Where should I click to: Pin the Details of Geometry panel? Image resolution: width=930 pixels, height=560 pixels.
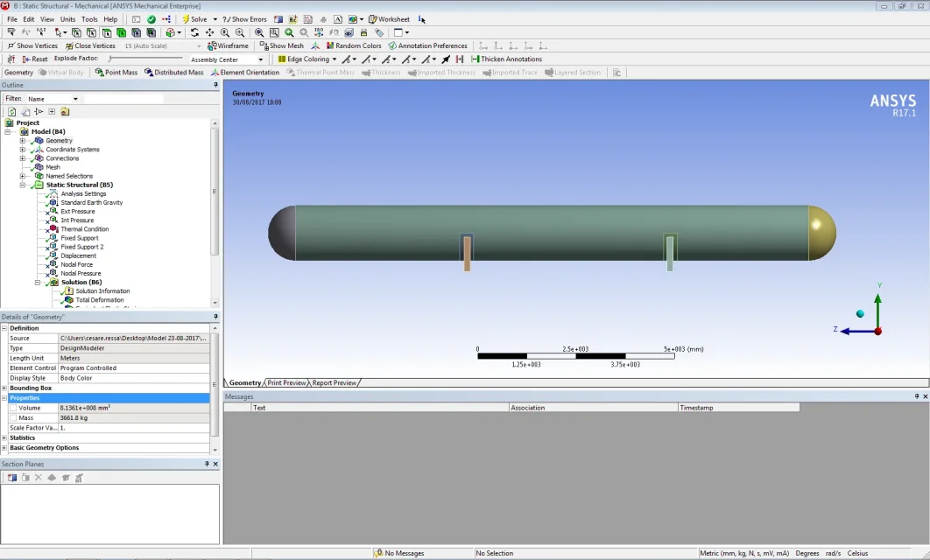pyautogui.click(x=215, y=317)
